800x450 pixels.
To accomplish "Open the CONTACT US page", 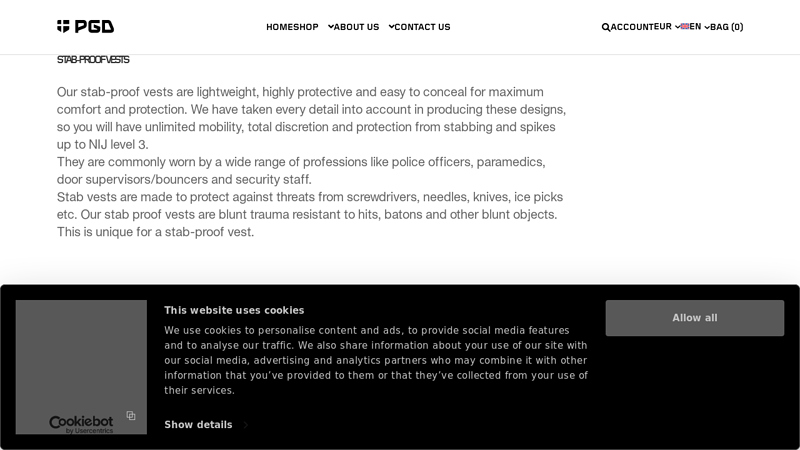I will click(422, 27).
